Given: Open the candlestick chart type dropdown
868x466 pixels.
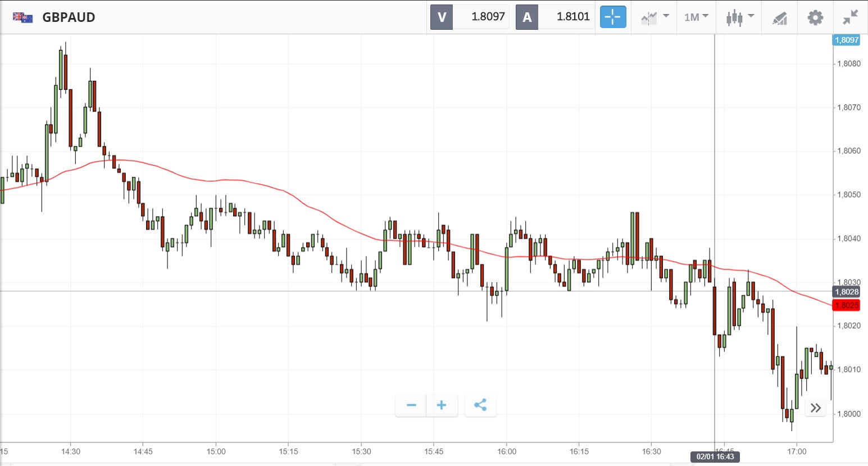Looking at the screenshot, I should coord(739,17).
